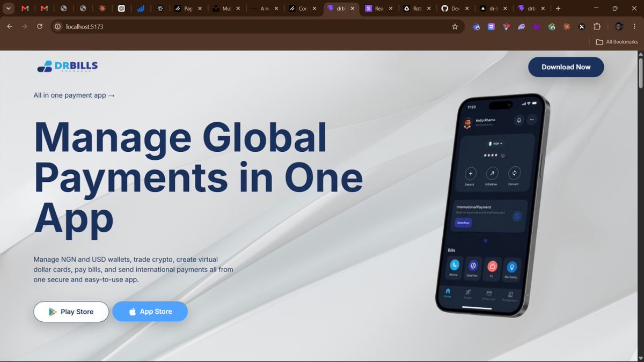The width and height of the screenshot is (644, 362).
Task: Close the Mul browser tab
Action: coord(238,9)
